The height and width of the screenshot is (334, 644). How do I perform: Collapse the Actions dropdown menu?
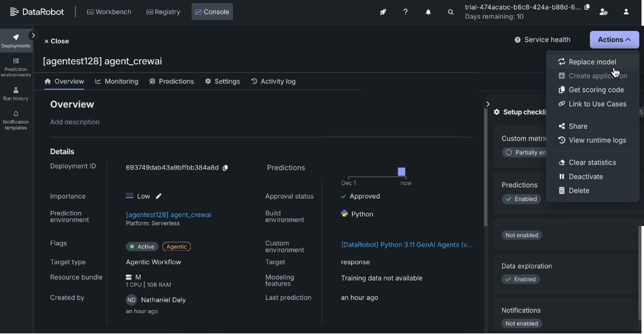tap(614, 40)
